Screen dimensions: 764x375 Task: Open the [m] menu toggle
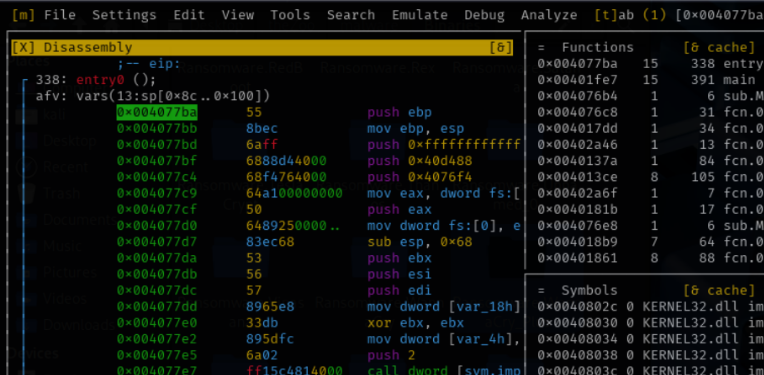click(23, 15)
